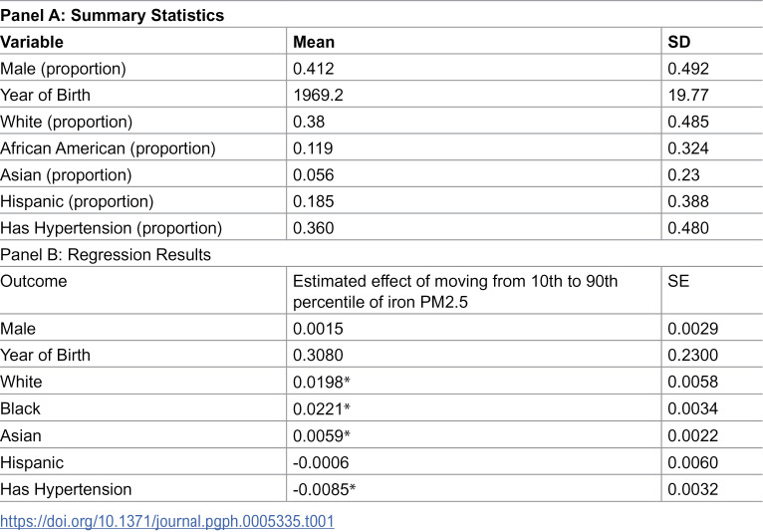The width and height of the screenshot is (763, 532).
Task: Click the White estimate value 0.0198*
Action: 321,383
